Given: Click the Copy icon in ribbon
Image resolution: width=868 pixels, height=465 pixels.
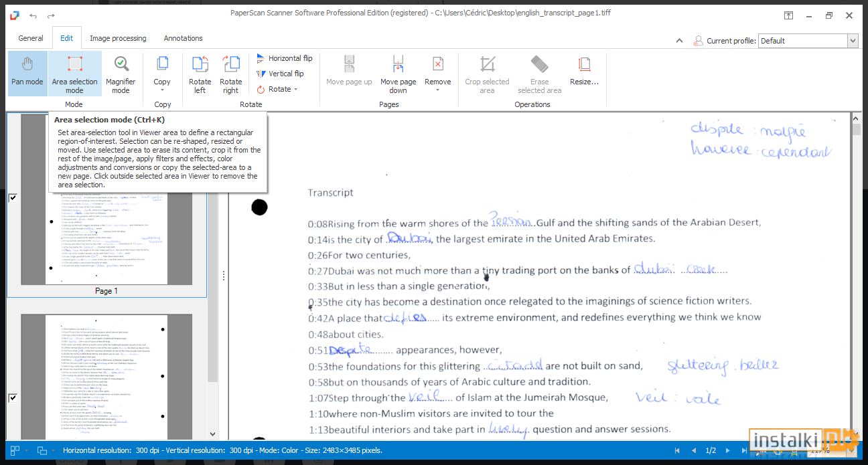Looking at the screenshot, I should 162,65.
